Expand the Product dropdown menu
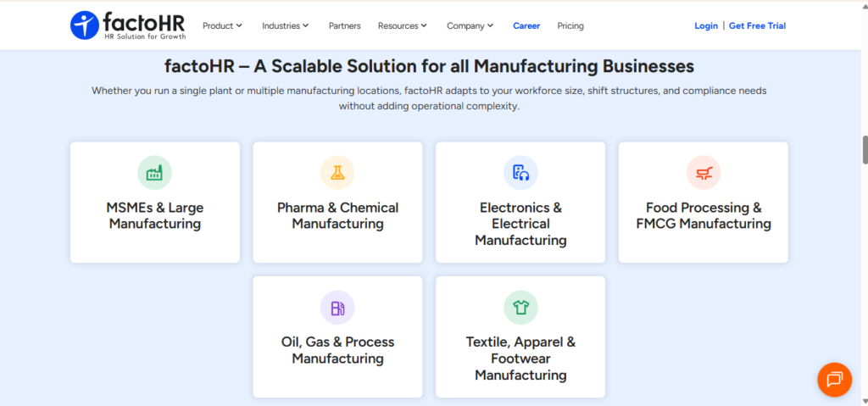The width and height of the screenshot is (868, 406). pos(222,25)
